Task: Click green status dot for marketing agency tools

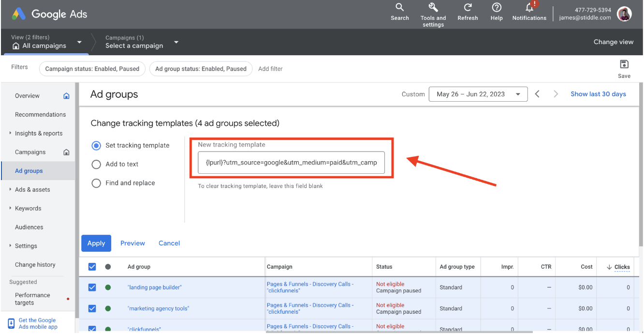Action: coord(108,308)
